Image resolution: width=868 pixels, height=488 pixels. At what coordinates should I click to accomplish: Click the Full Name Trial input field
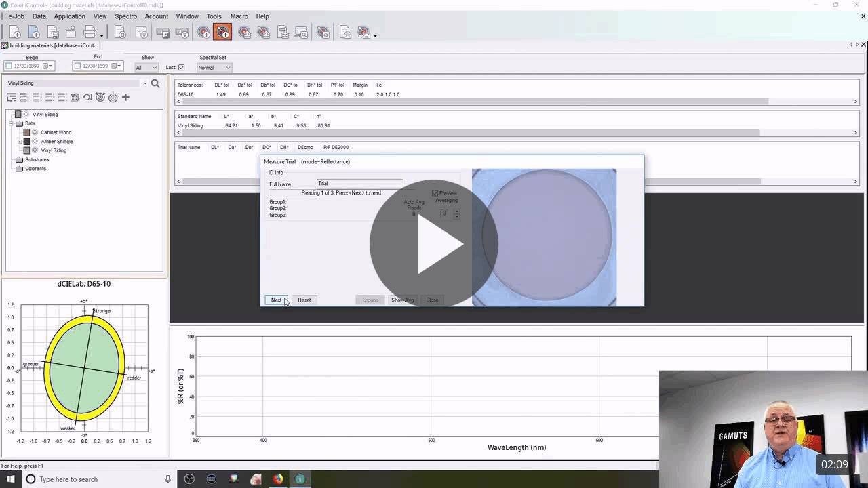(360, 184)
